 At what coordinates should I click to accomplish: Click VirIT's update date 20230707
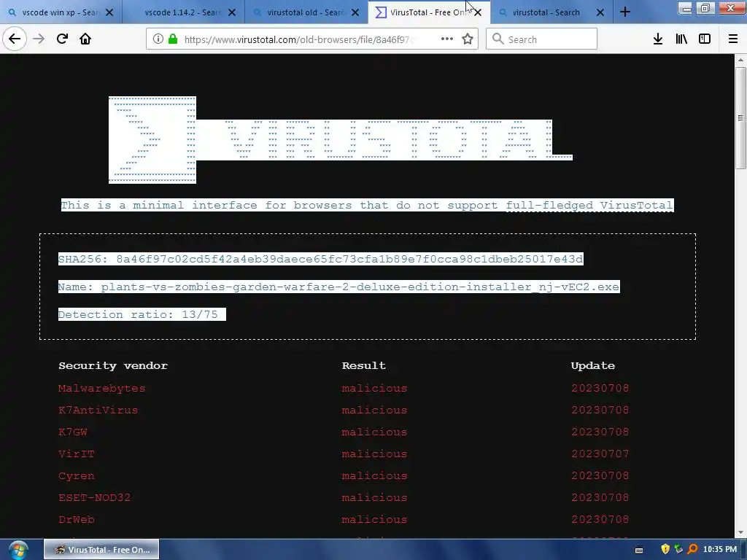point(600,454)
